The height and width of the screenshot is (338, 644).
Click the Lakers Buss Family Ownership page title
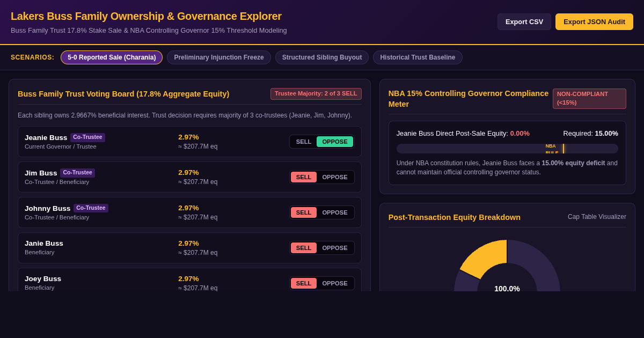(x=146, y=16)
